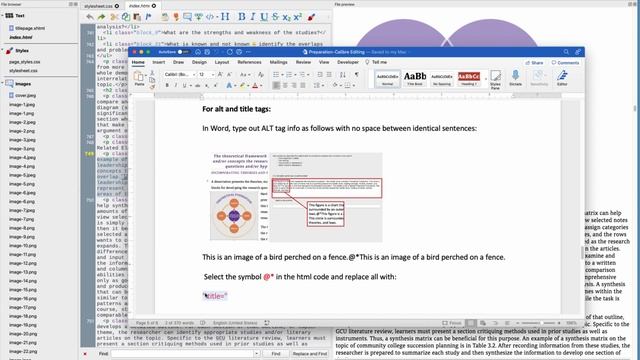The height and width of the screenshot is (360, 640).
Task: Click Redo arrow in Calibre editor toolbar
Action: pyautogui.click(x=101, y=17)
